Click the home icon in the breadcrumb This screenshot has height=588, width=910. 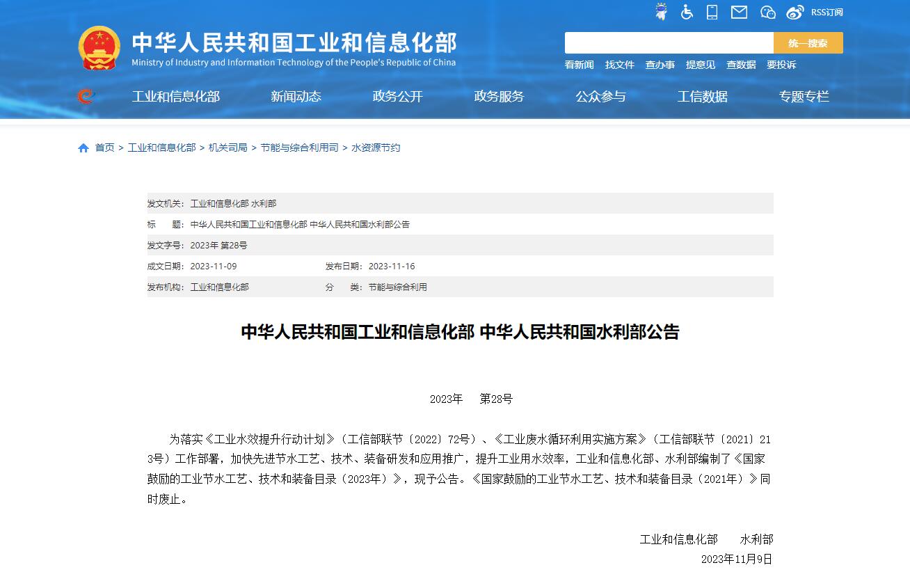point(83,147)
